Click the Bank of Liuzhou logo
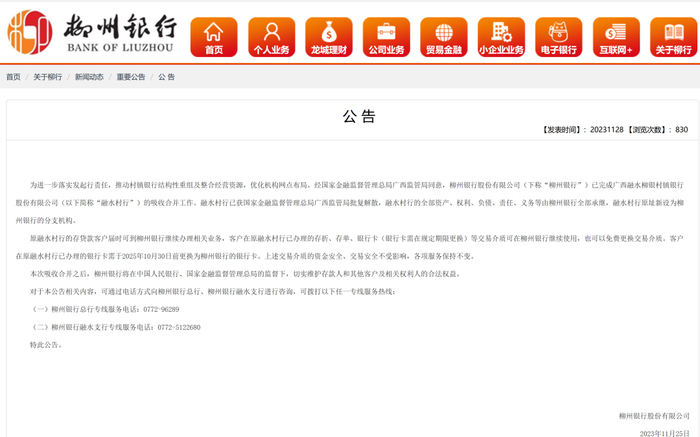The width and height of the screenshot is (700, 437). (30, 33)
